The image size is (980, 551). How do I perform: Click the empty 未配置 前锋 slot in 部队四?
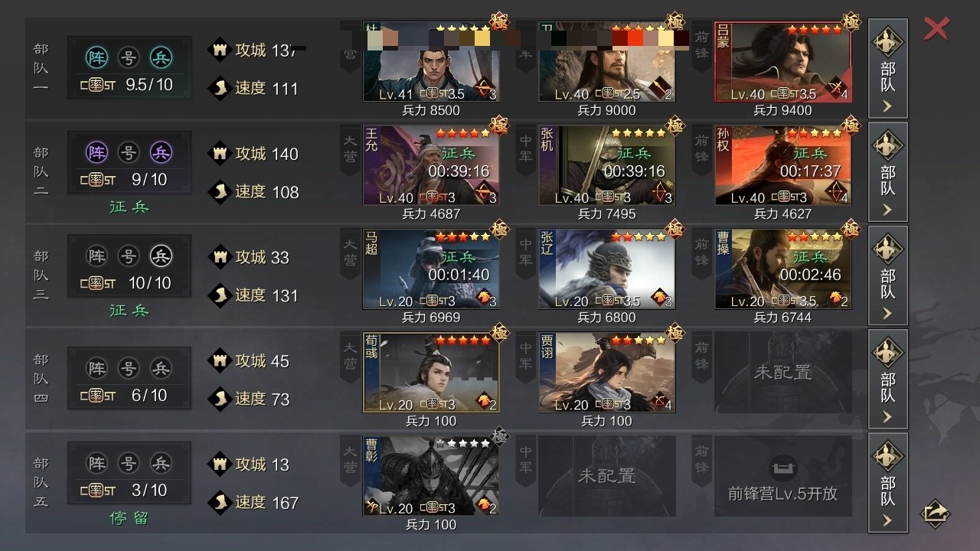click(783, 373)
